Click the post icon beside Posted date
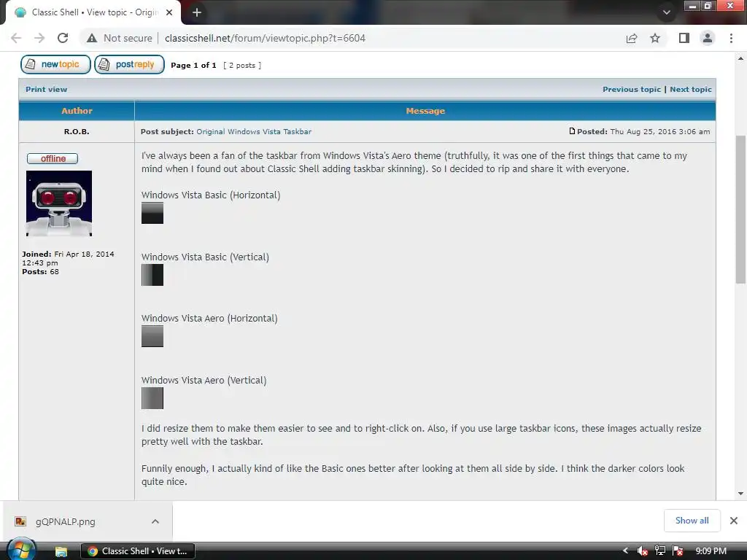Image resolution: width=747 pixels, height=560 pixels. (572, 131)
